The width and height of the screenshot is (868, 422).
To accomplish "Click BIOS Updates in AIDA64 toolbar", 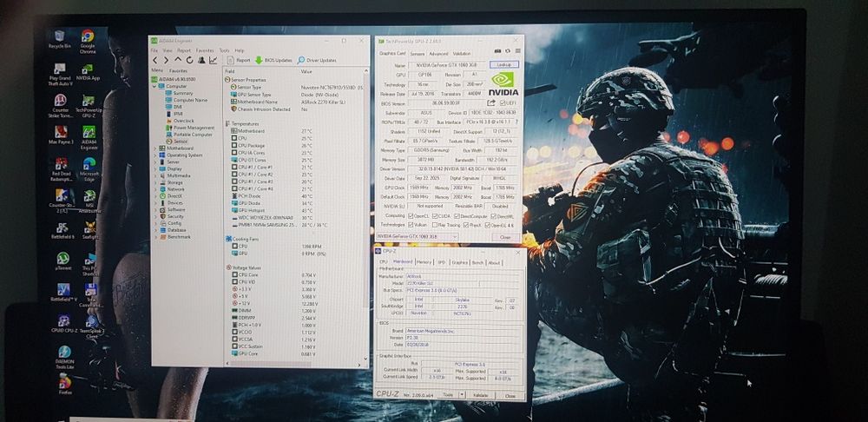I will (x=273, y=60).
